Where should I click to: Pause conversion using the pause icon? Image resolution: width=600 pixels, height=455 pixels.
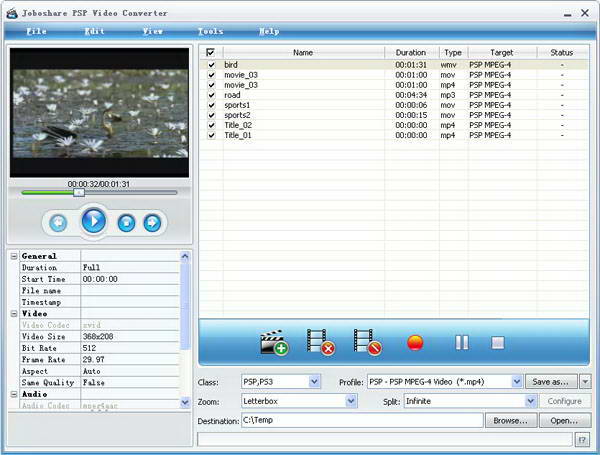tap(462, 343)
